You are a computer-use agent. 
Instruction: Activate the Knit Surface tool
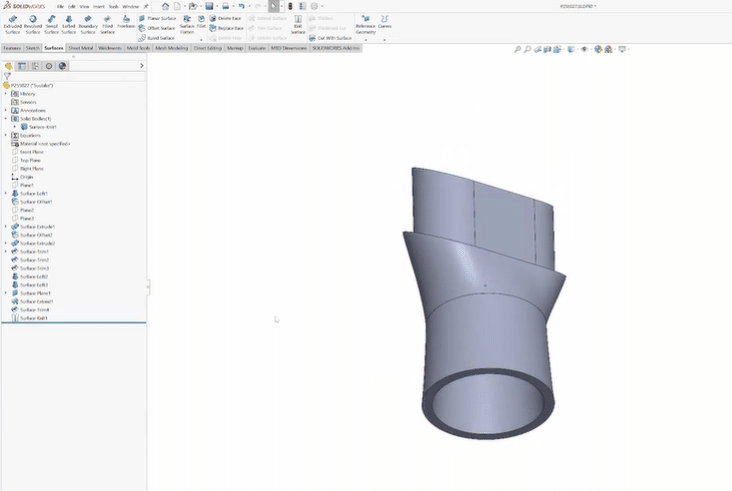(298, 24)
